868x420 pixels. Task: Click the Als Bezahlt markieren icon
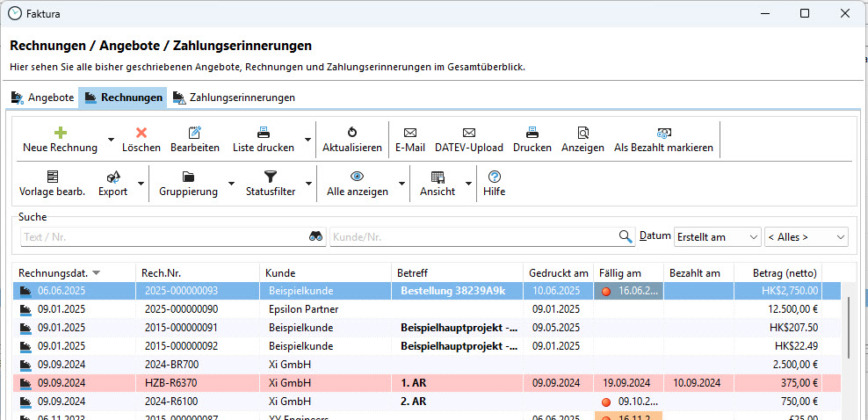click(663, 133)
